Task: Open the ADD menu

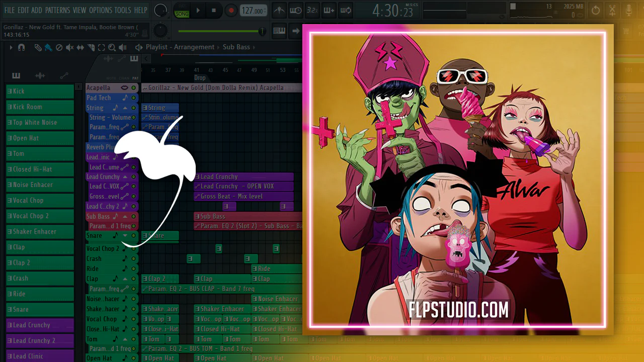Action: (x=37, y=10)
